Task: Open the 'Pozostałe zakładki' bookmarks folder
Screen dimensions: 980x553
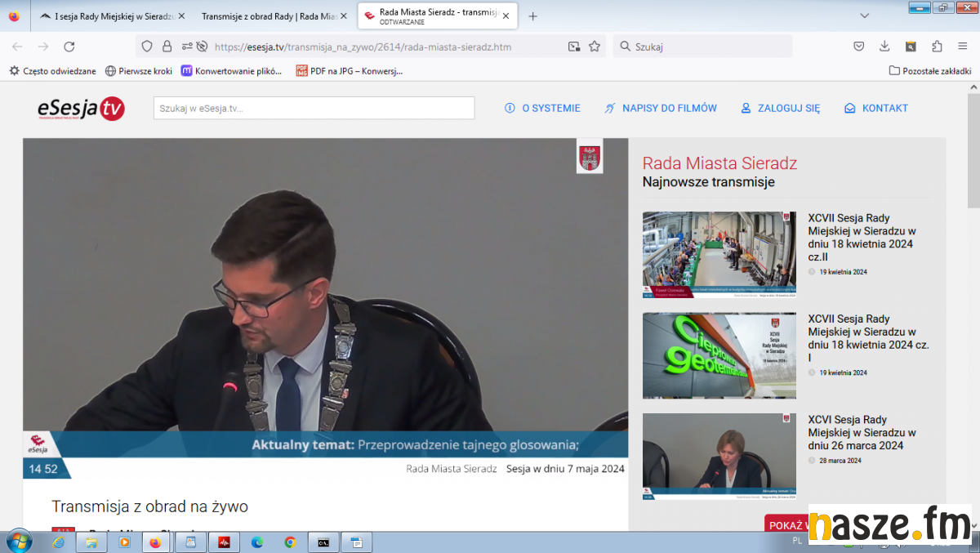Action: pyautogui.click(x=930, y=71)
